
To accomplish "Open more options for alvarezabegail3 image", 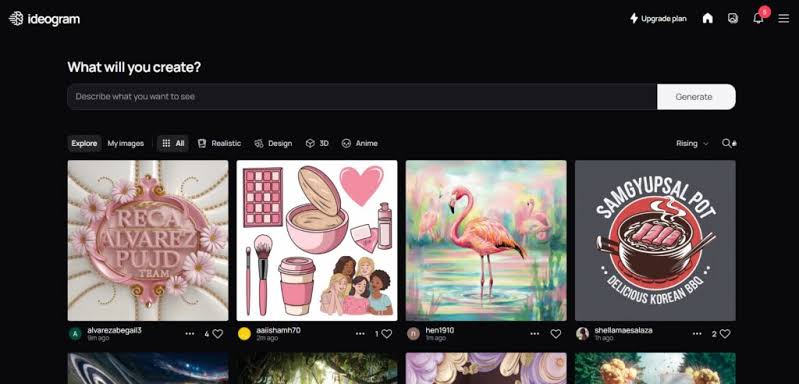I will point(190,334).
